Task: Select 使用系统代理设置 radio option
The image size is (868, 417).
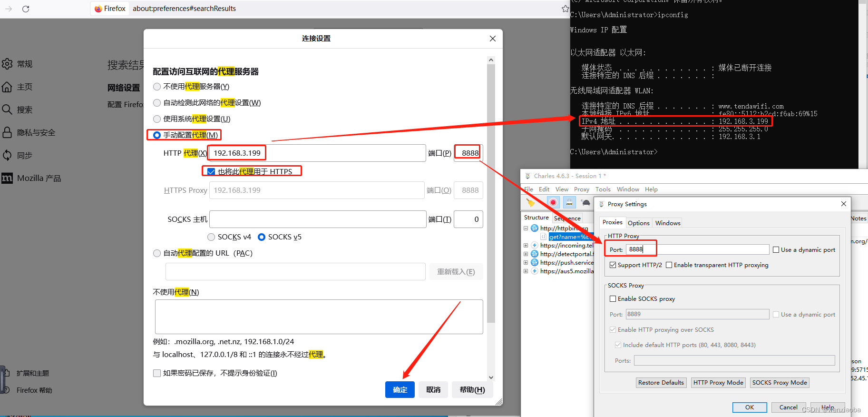Action: 157,119
